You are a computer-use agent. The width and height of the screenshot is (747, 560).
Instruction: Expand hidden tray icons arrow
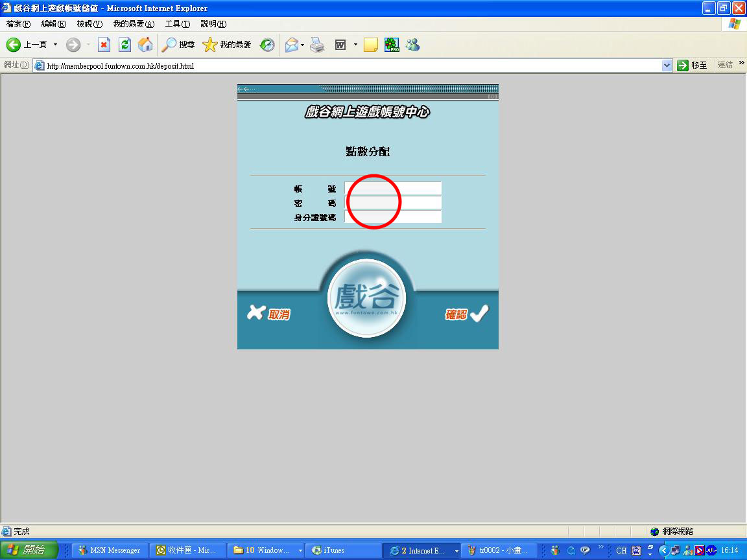[x=663, y=550]
